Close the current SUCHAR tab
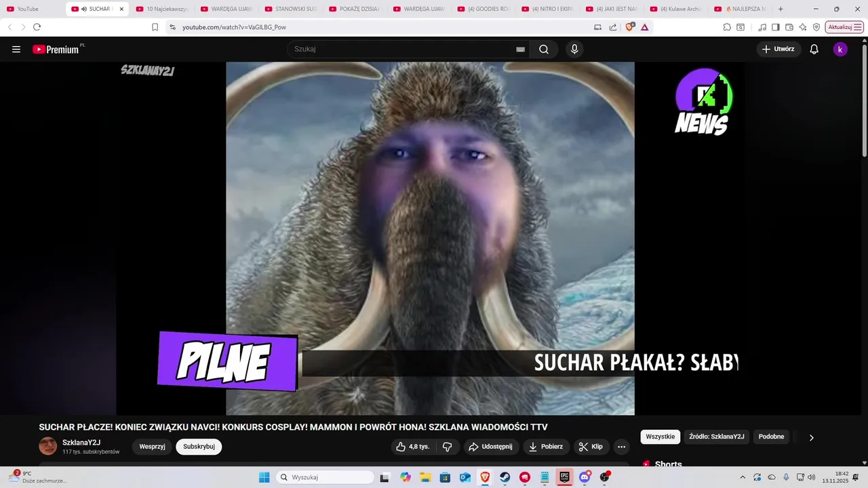Image resolution: width=868 pixels, height=488 pixels. pos(121,9)
